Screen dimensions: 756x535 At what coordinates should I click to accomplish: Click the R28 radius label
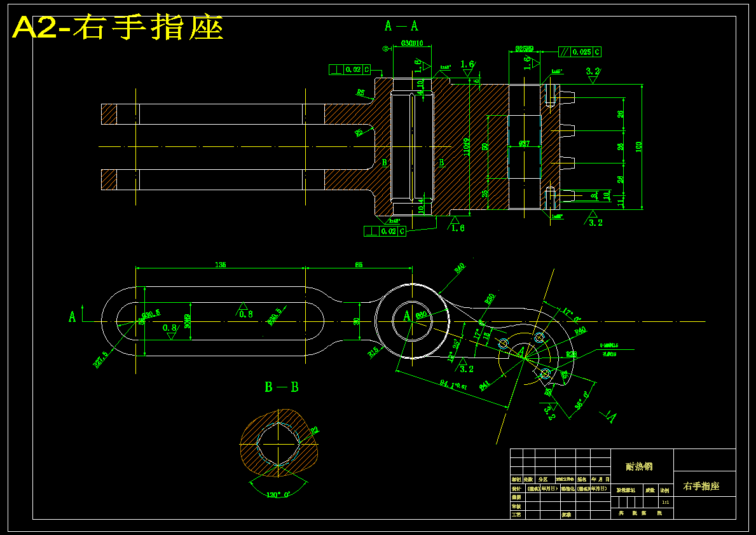572,354
